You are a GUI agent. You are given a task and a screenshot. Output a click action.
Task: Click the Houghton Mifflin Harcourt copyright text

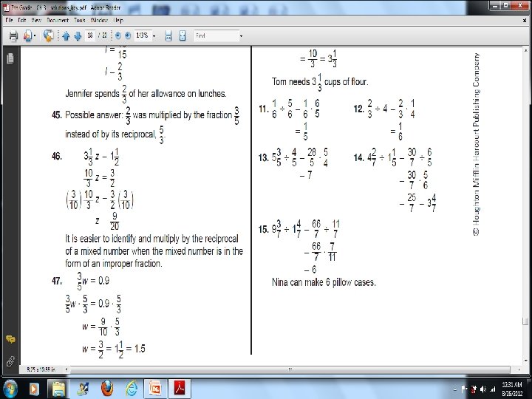[477, 144]
